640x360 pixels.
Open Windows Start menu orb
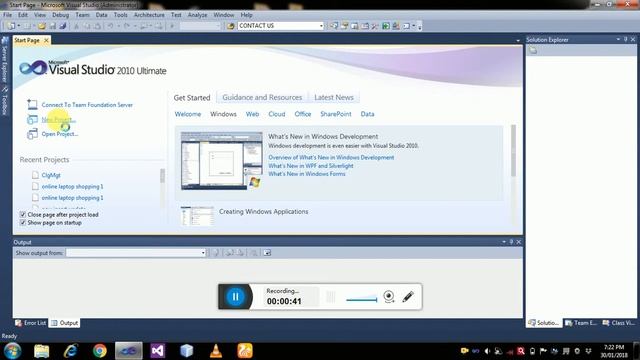pos(12,351)
